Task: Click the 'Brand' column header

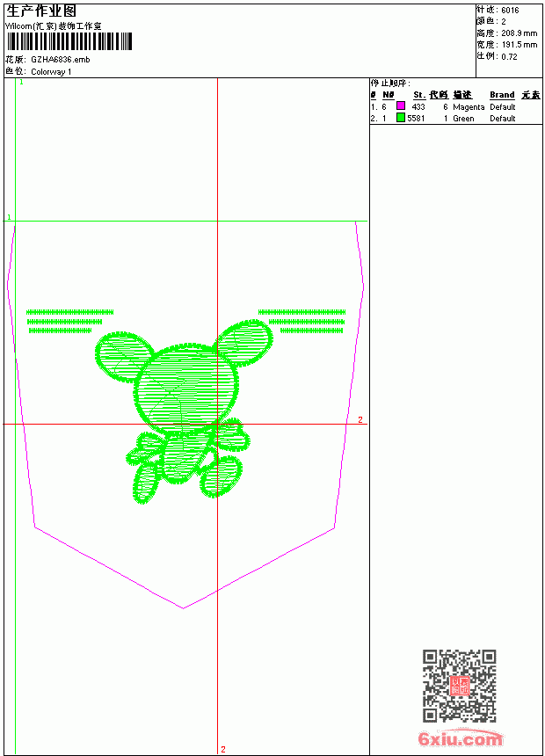Action: coord(502,95)
